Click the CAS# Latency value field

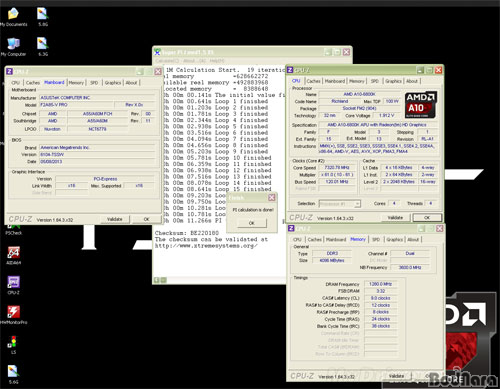(381, 298)
